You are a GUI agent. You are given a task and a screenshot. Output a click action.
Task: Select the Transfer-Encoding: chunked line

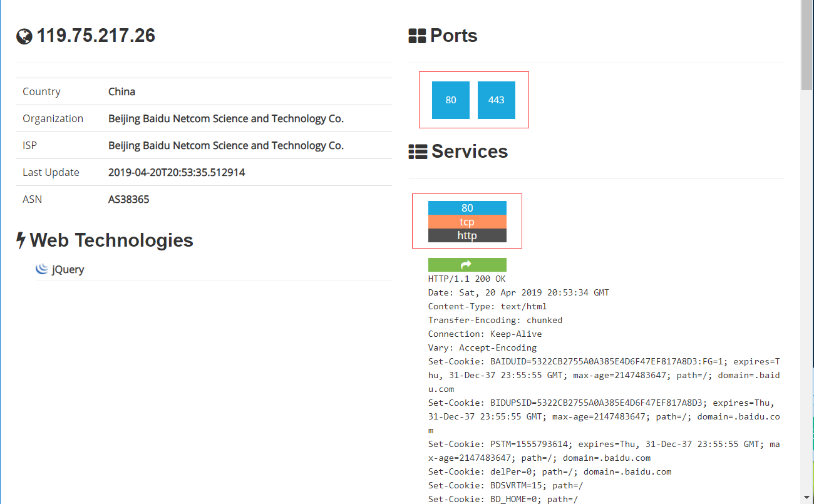pos(495,320)
